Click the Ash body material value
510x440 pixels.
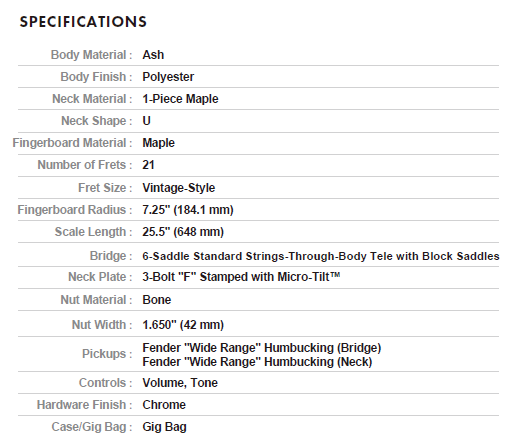tap(153, 55)
